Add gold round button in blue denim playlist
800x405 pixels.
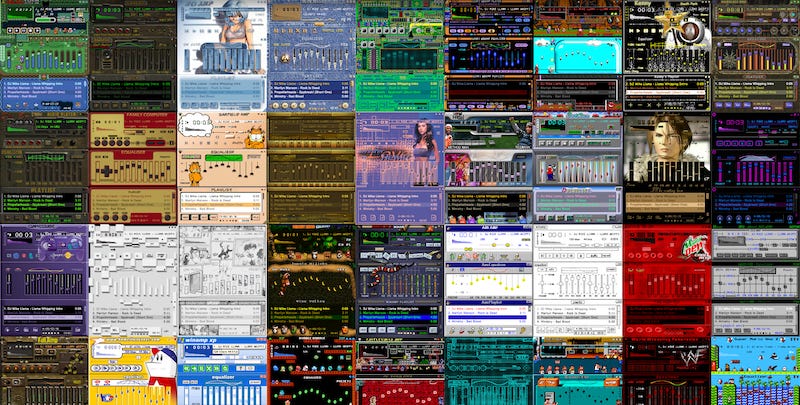click(276, 105)
